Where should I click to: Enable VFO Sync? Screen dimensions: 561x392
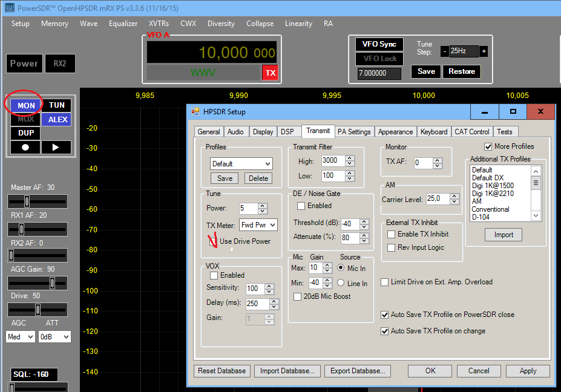point(379,44)
